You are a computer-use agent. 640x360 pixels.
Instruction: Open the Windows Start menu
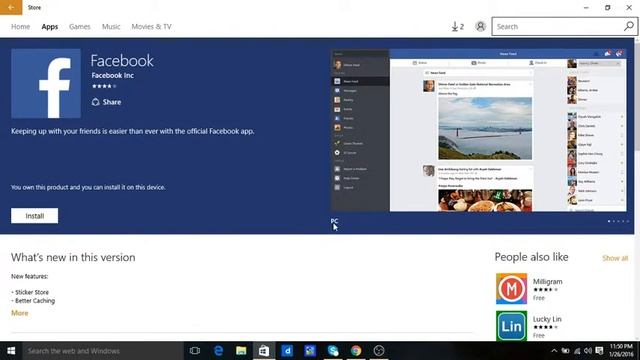click(x=11, y=351)
